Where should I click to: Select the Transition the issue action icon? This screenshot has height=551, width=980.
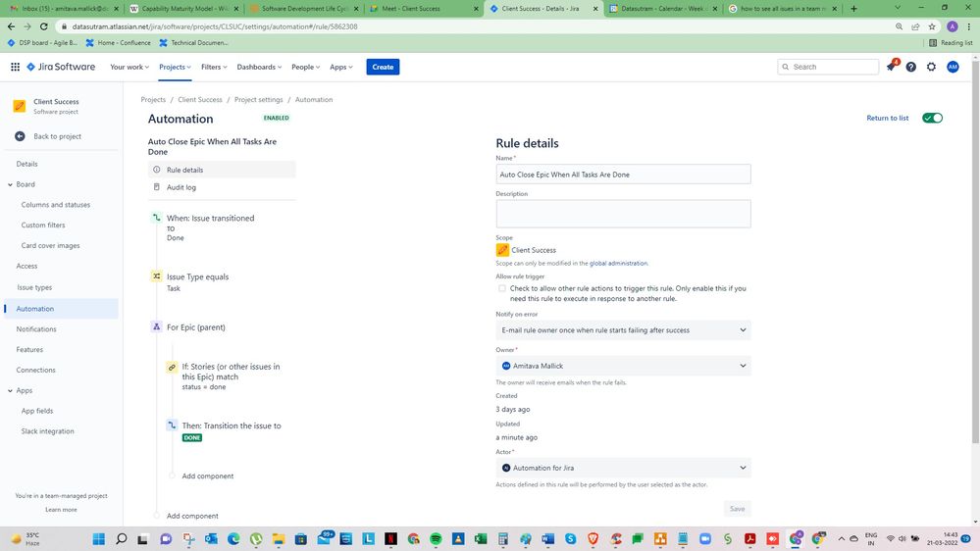coord(172,426)
